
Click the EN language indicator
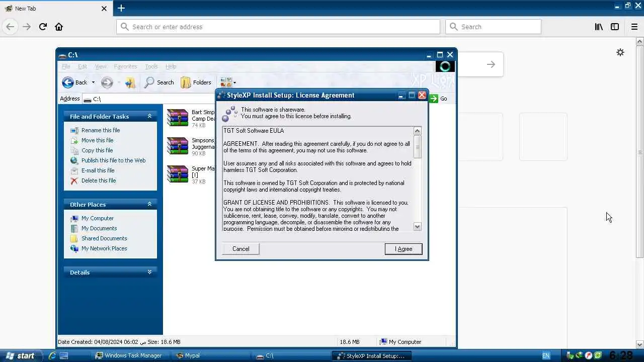[x=546, y=355]
